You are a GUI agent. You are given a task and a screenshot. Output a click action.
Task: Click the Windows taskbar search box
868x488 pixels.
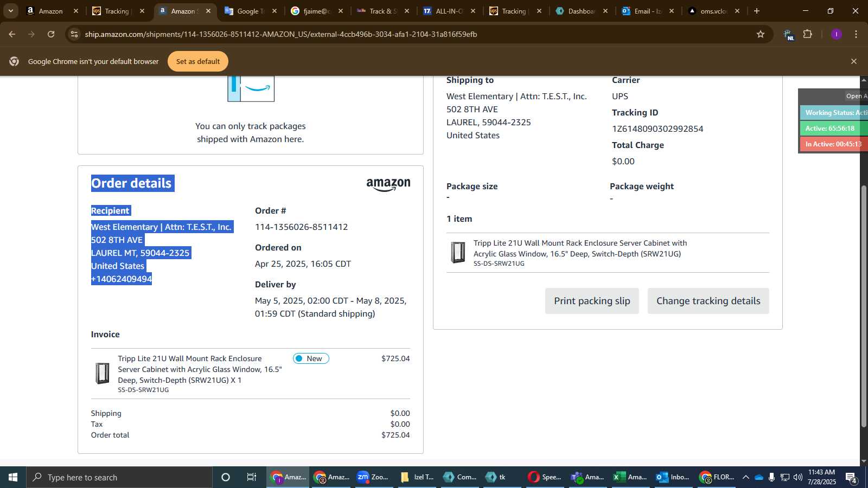[x=119, y=477]
